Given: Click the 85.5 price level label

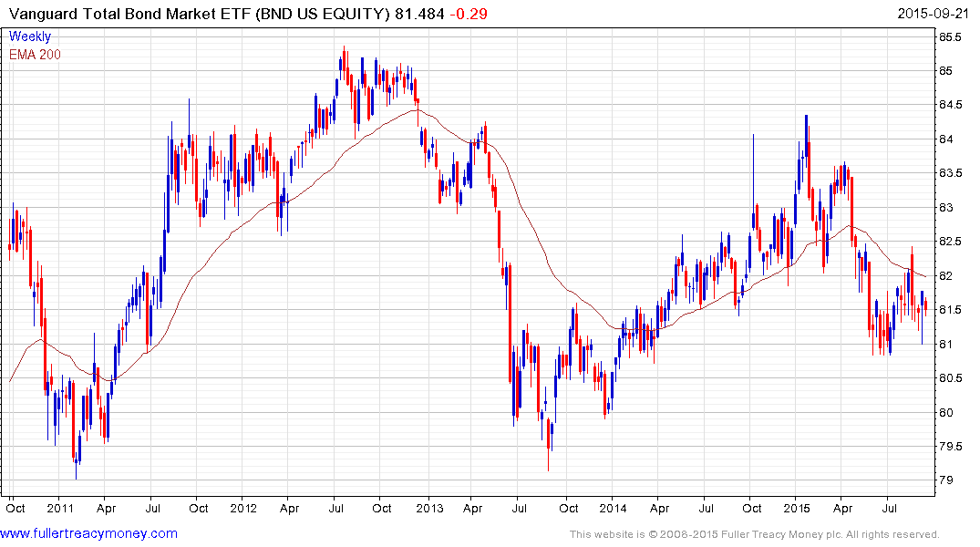Looking at the screenshot, I should (950, 36).
